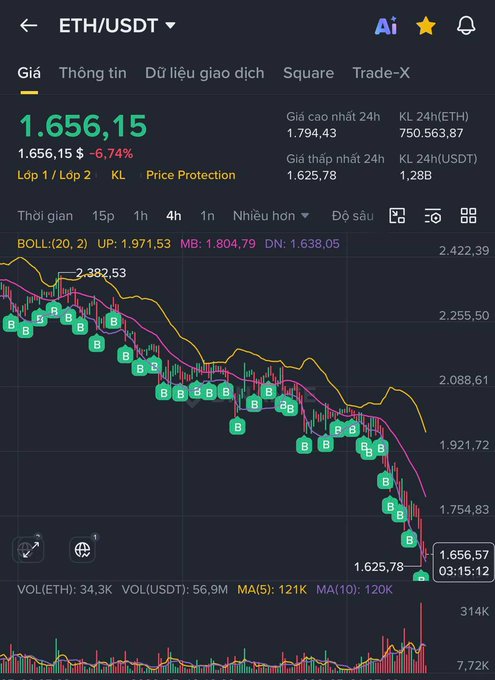Select the 4h timeframe
495x680 pixels.
[174, 216]
